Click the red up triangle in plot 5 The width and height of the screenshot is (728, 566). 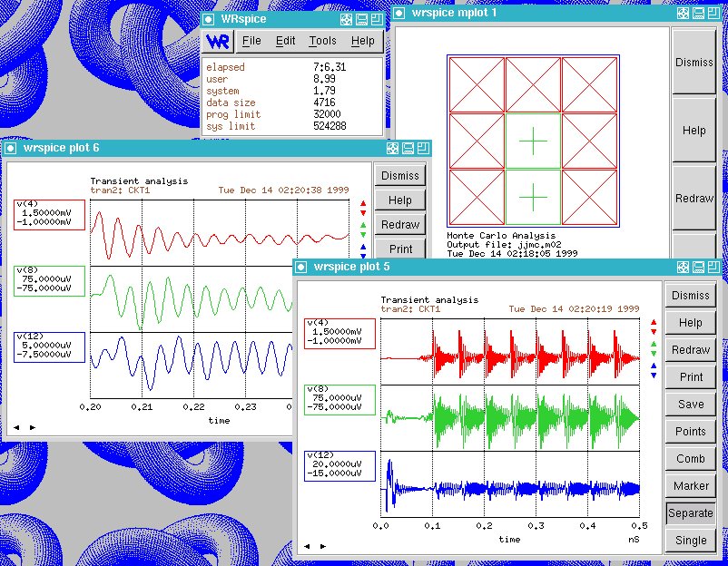pos(654,322)
